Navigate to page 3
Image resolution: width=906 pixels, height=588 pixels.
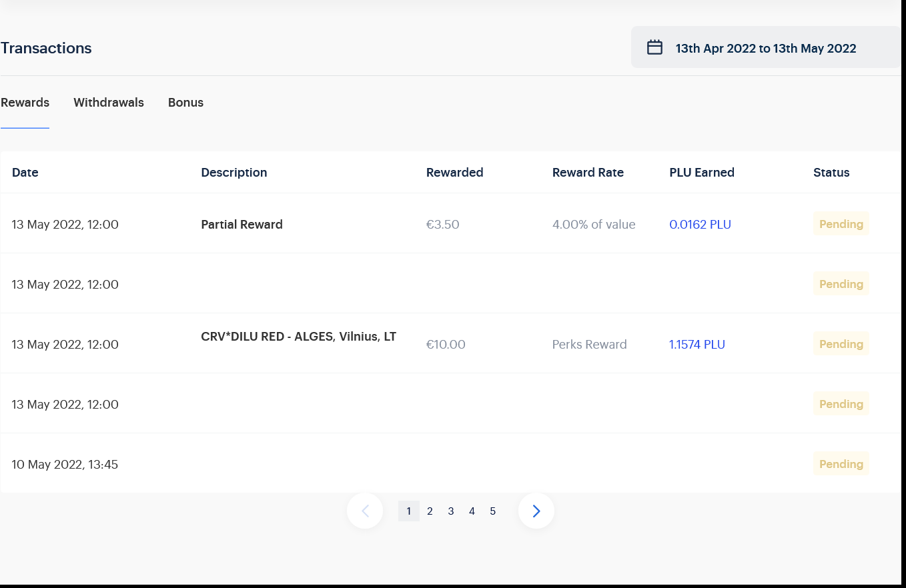point(451,511)
